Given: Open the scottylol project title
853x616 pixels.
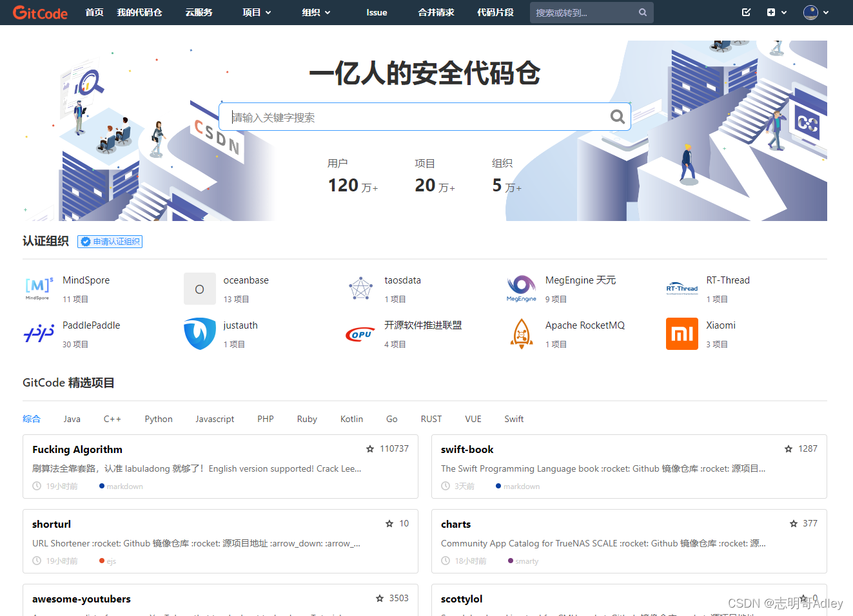Looking at the screenshot, I should pyautogui.click(x=462, y=599).
